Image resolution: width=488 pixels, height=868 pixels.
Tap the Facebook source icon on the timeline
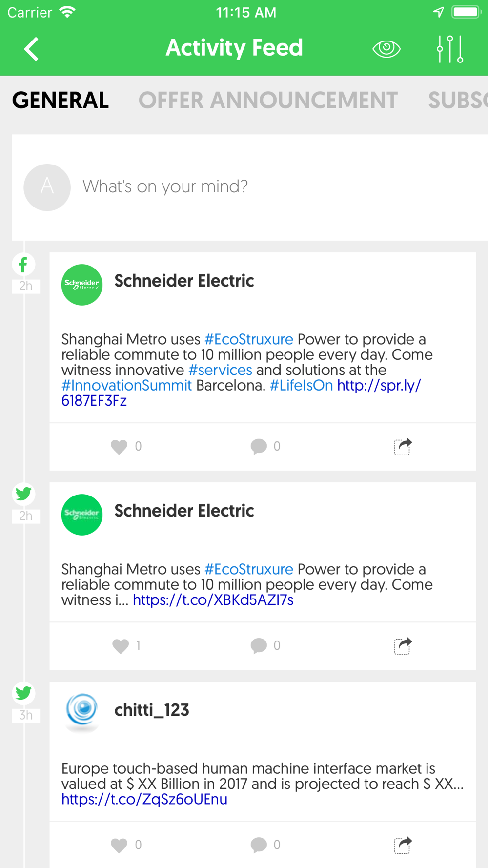pyautogui.click(x=23, y=265)
